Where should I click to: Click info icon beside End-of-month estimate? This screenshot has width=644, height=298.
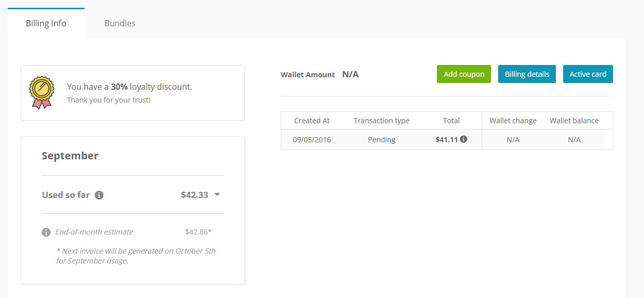[46, 232]
